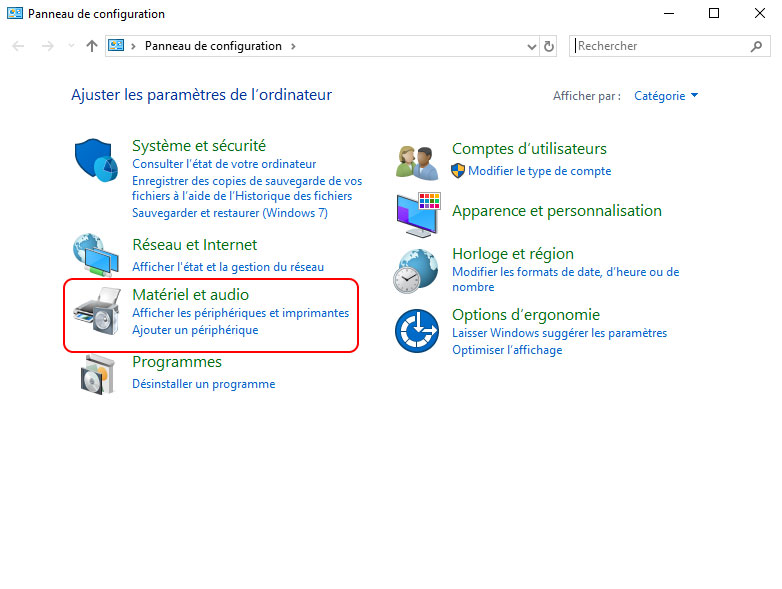Image resolution: width=782 pixels, height=589 pixels.
Task: Click Ajouter un périphérique
Action: [x=195, y=330]
